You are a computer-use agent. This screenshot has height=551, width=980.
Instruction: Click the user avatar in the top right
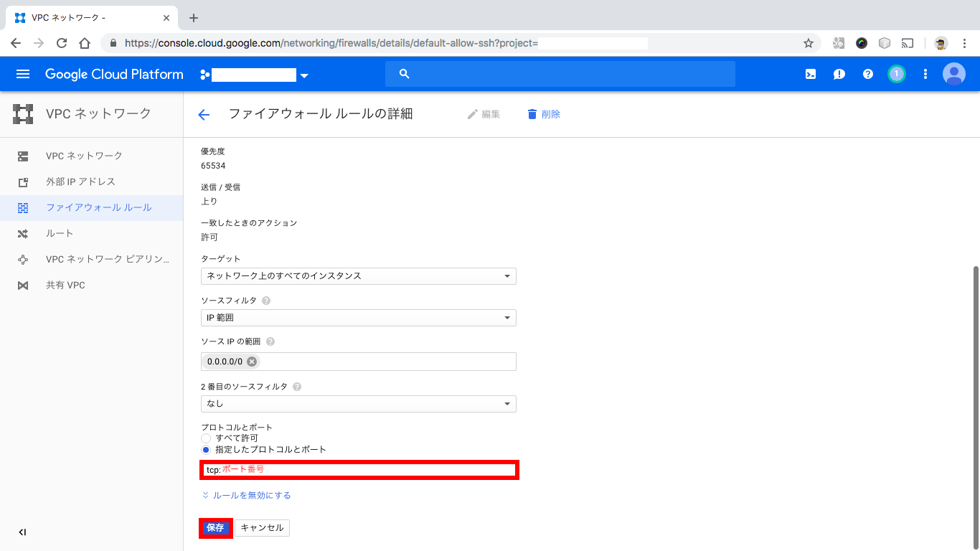[x=953, y=73]
